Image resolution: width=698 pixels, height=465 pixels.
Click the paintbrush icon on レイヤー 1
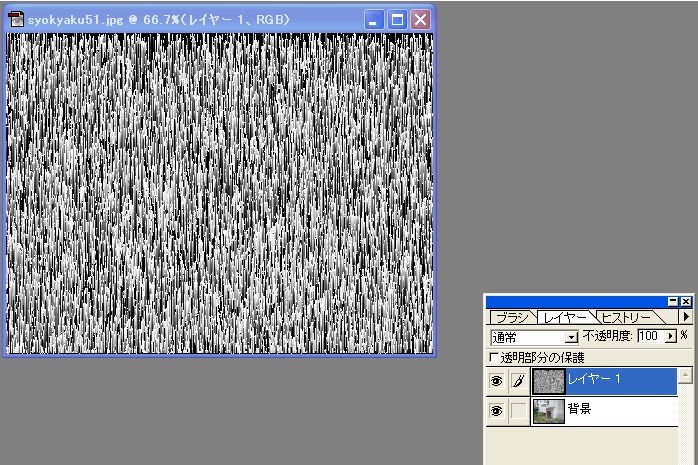tap(517, 381)
